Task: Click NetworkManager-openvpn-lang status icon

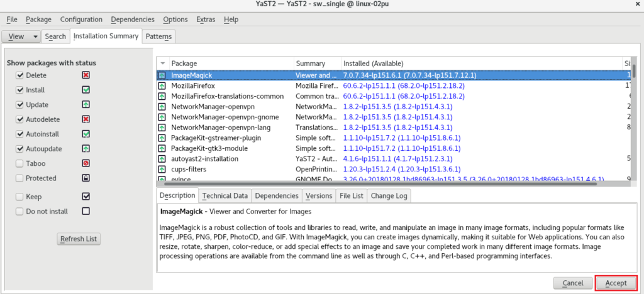Action: (162, 128)
